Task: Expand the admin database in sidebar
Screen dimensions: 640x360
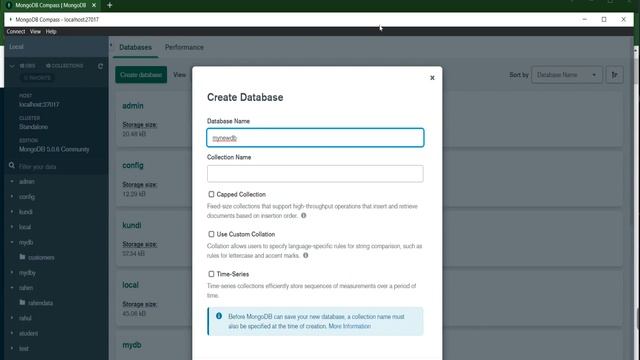Action: (12, 181)
